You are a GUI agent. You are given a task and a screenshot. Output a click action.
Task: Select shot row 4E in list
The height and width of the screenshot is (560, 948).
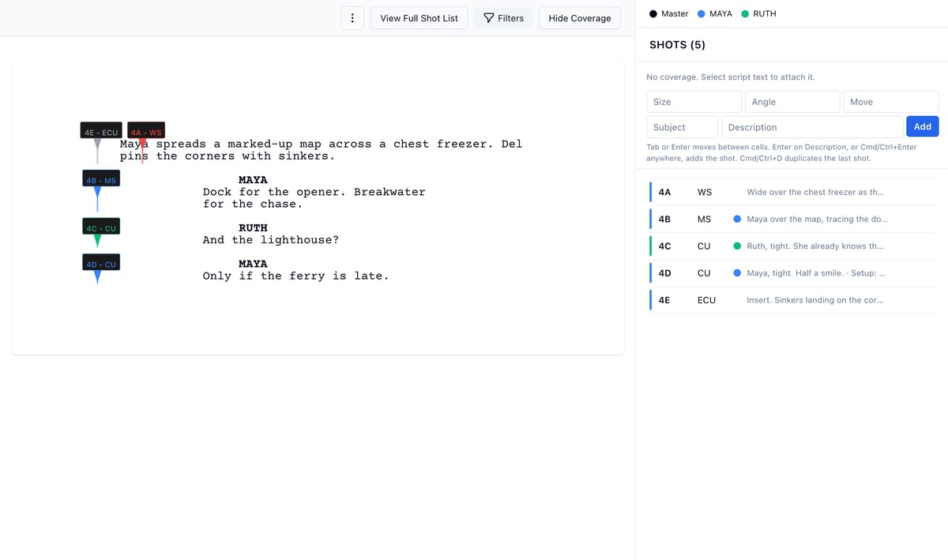[792, 300]
